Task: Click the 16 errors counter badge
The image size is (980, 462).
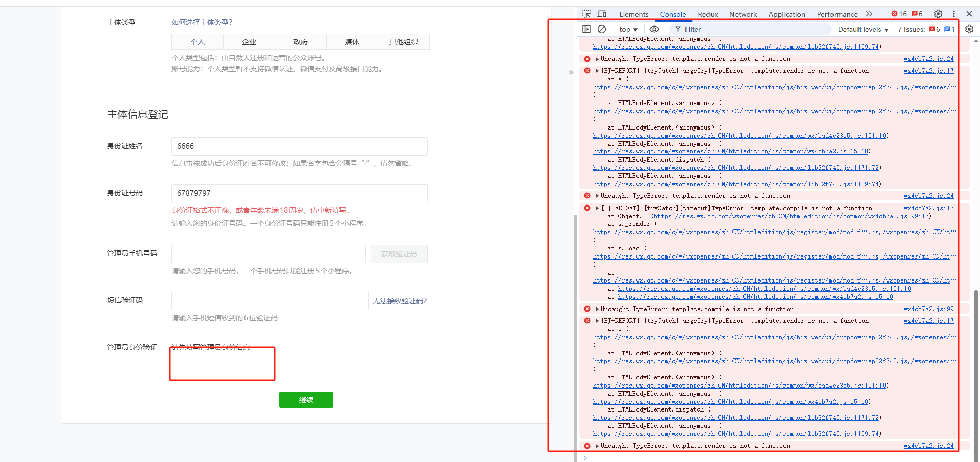Action: click(x=899, y=14)
